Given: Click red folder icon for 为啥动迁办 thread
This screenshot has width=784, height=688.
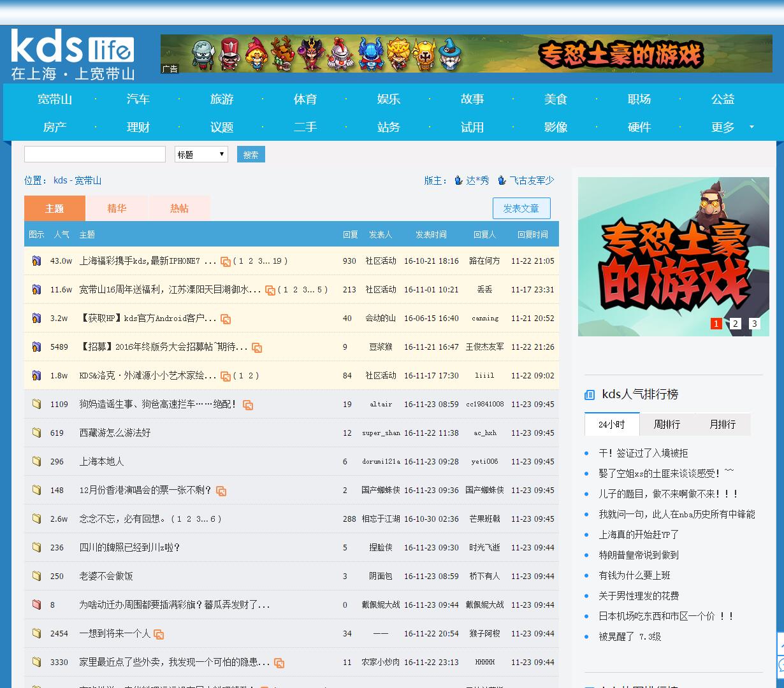Looking at the screenshot, I should coord(37,605).
